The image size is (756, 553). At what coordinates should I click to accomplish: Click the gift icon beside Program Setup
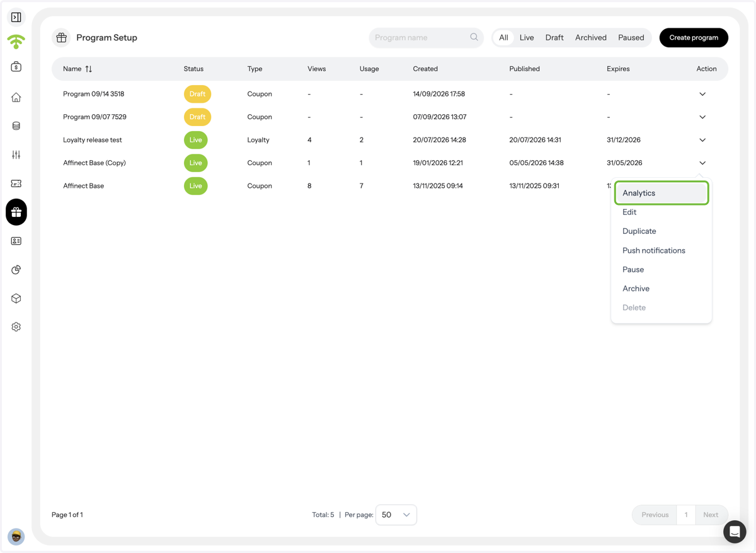coord(61,38)
